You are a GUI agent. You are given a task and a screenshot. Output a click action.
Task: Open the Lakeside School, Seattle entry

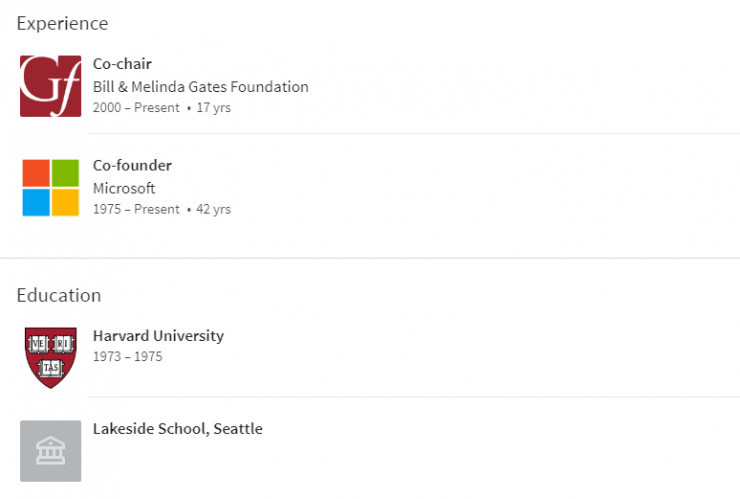(x=177, y=429)
